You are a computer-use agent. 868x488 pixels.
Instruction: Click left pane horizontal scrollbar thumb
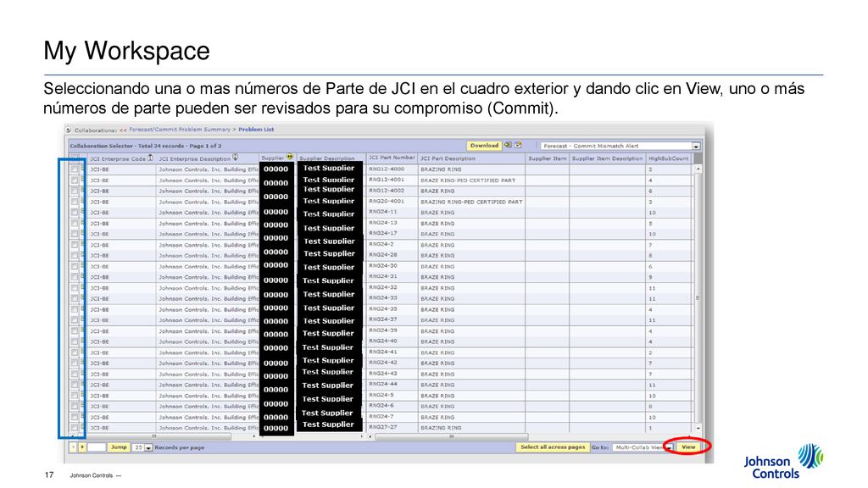[x=154, y=436]
